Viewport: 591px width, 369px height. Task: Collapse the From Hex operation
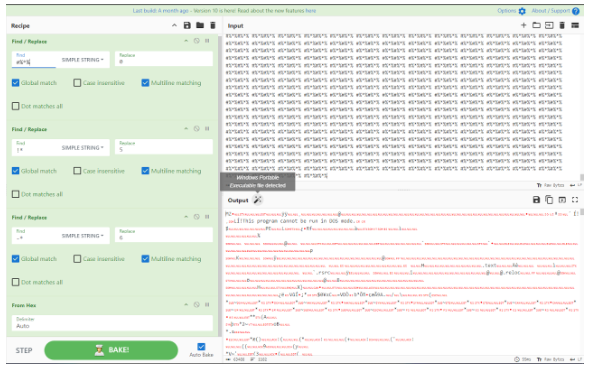pyautogui.click(x=186, y=305)
